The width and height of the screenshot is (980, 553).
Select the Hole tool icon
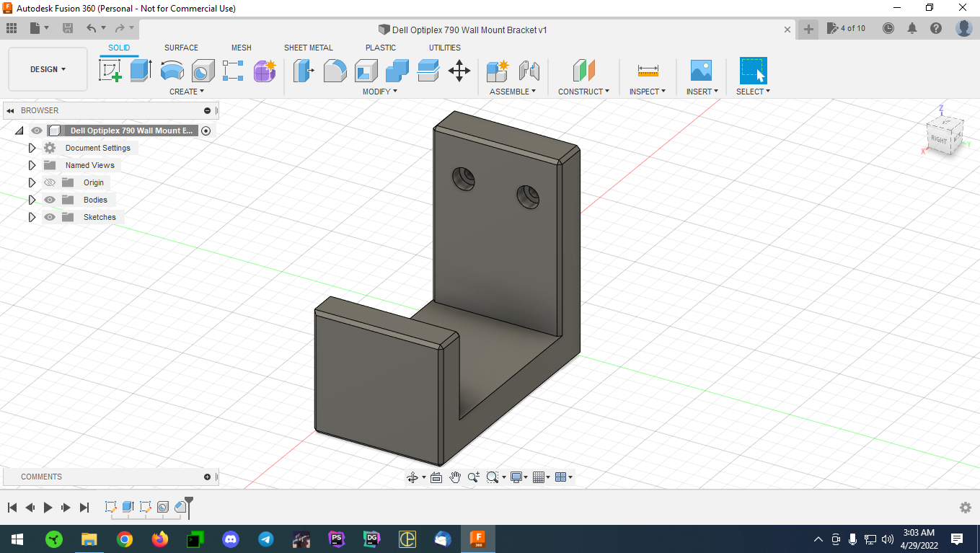point(203,70)
